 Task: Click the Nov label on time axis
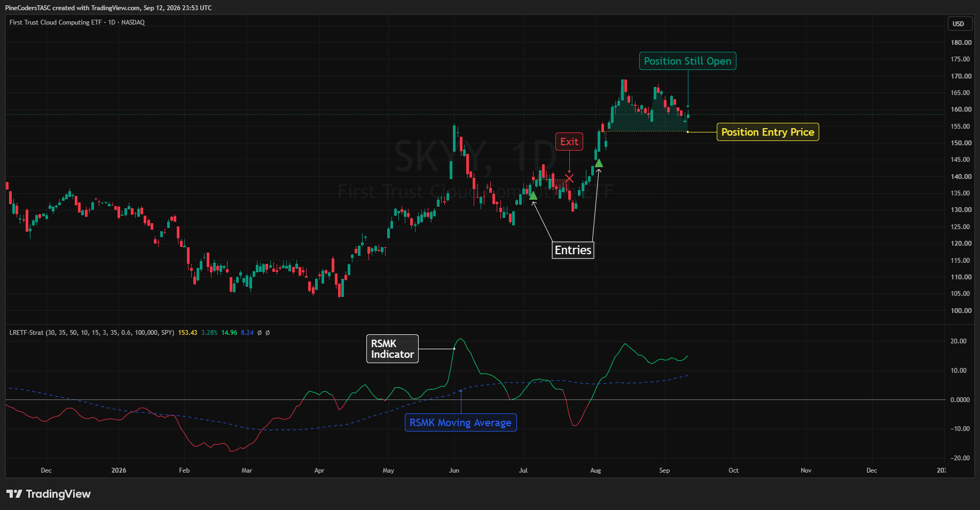tap(806, 470)
